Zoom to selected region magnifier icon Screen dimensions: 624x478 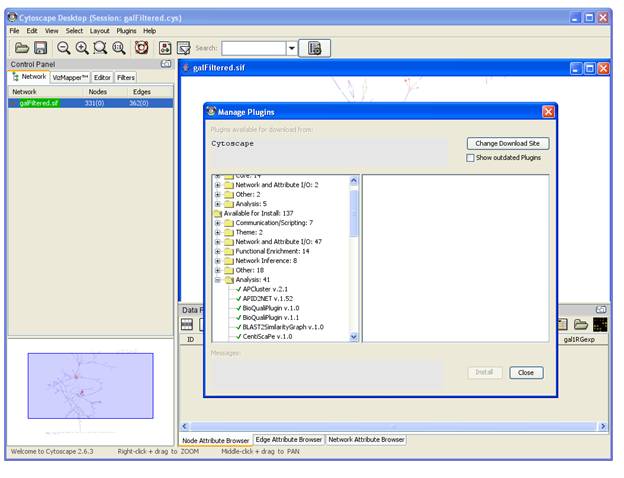tap(100, 48)
